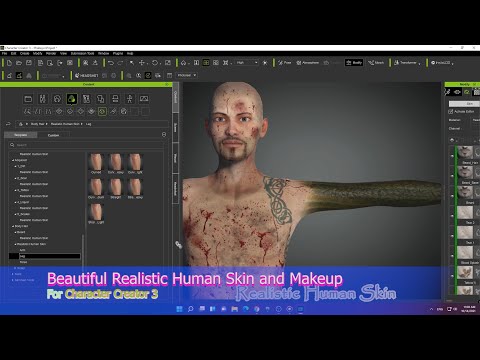Click the Morph button in toolbar
The image size is (480, 360).
376,63
